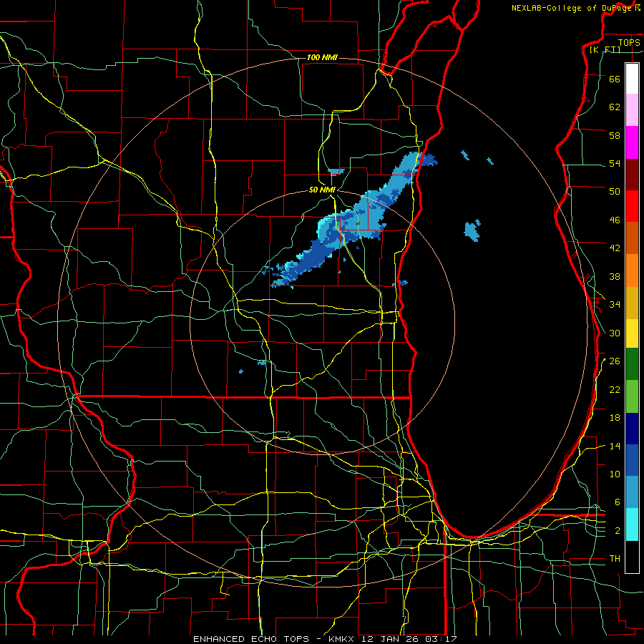
Task: Click the 'TOPS' legend title
Action: click(629, 42)
